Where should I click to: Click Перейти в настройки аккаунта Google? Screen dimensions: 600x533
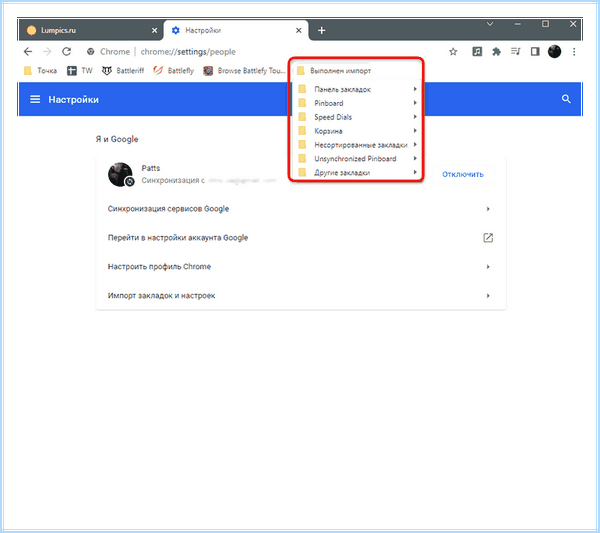[x=178, y=238]
